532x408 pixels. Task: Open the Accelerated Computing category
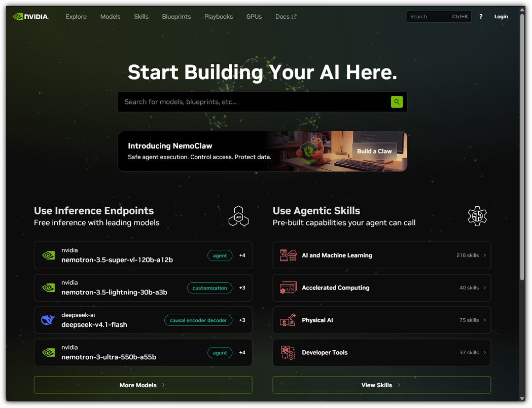(x=382, y=287)
